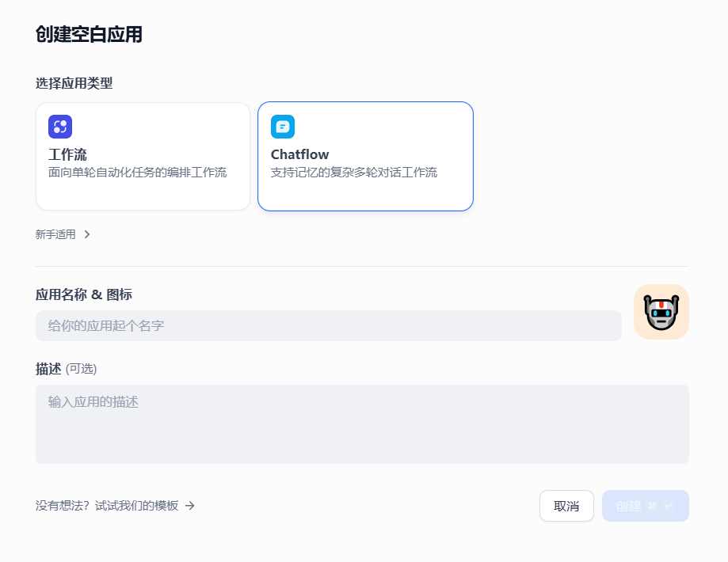
Task: Click the 新手适用 section label
Action: (55, 234)
